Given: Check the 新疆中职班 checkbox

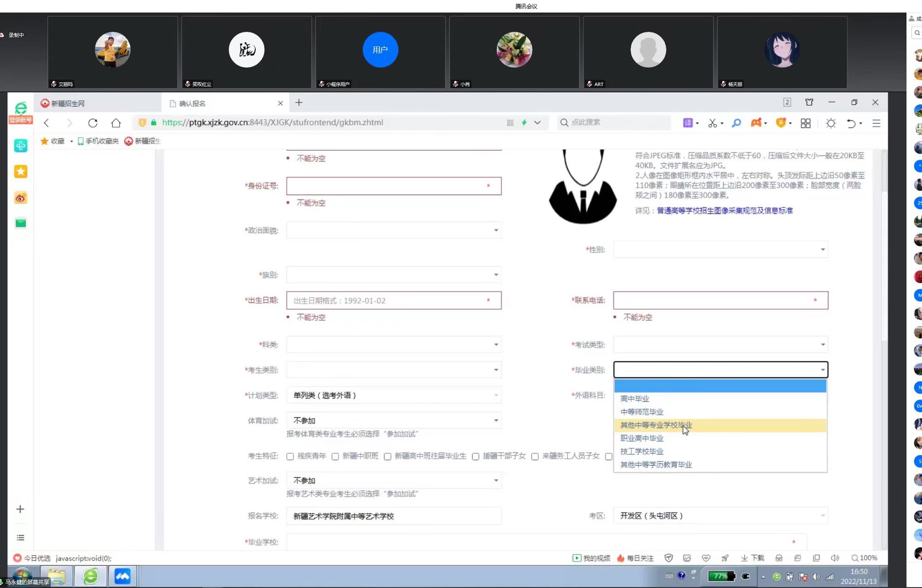Looking at the screenshot, I should [335, 457].
